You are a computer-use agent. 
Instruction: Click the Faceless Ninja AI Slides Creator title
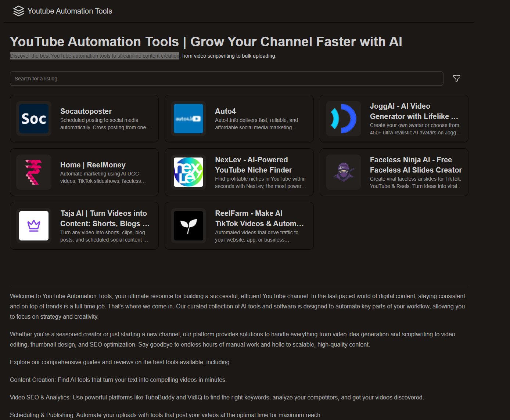point(416,164)
